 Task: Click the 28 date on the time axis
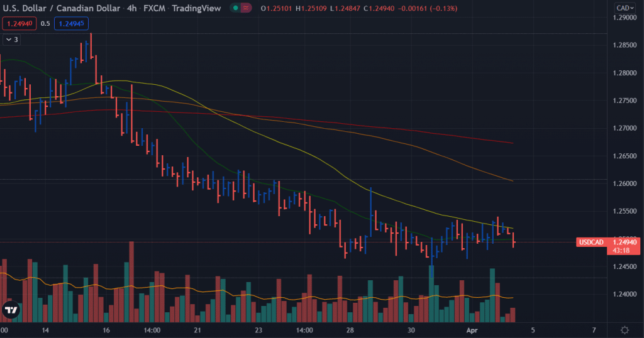coord(350,330)
